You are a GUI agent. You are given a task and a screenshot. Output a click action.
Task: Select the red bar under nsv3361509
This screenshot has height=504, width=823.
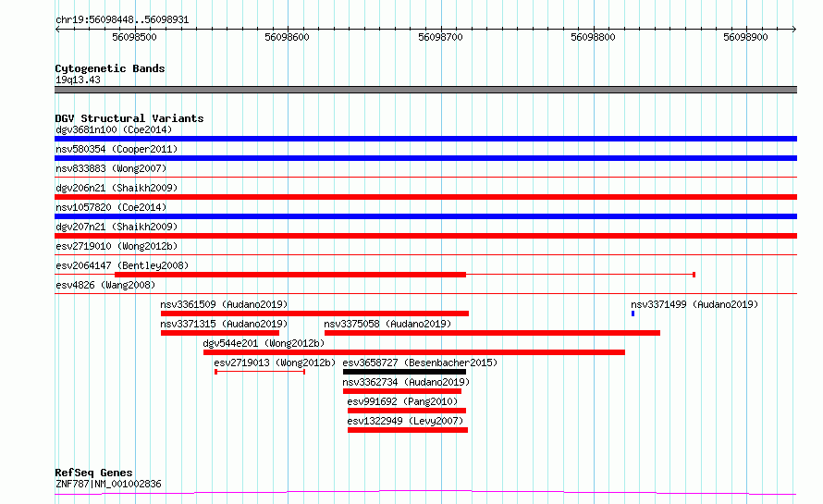pos(315,313)
